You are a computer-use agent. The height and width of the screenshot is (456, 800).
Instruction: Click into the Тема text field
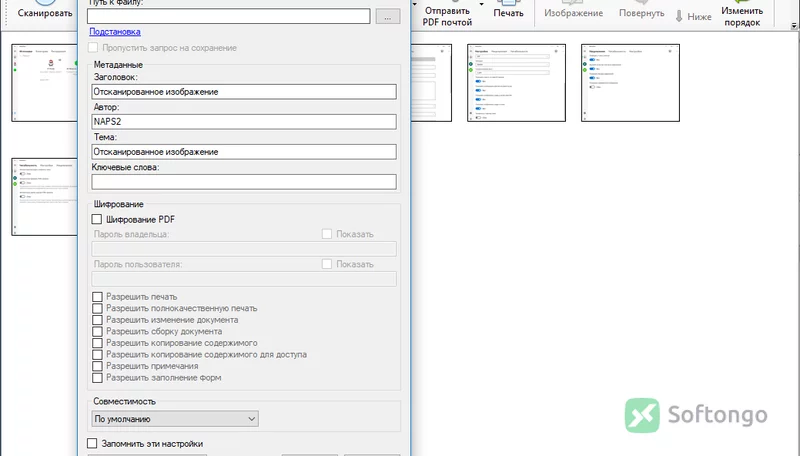(x=244, y=151)
